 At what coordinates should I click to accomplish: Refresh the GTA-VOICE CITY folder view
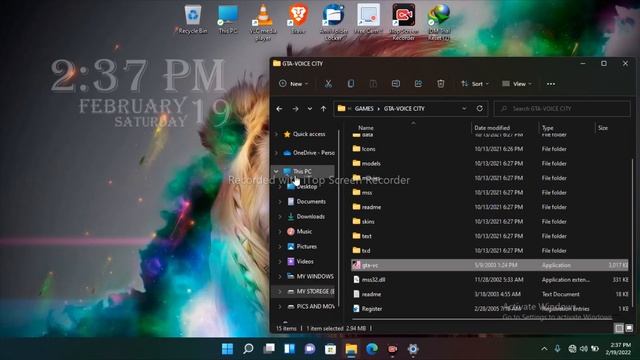click(480, 108)
